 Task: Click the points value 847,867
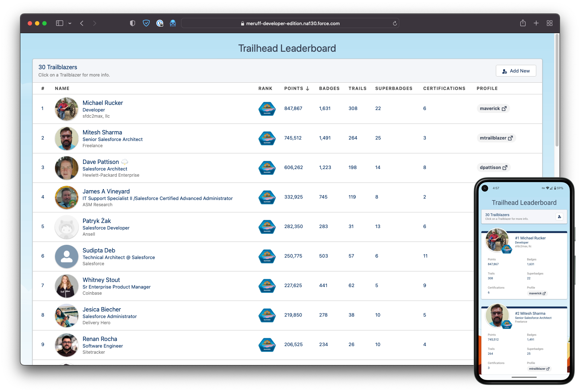293,109
